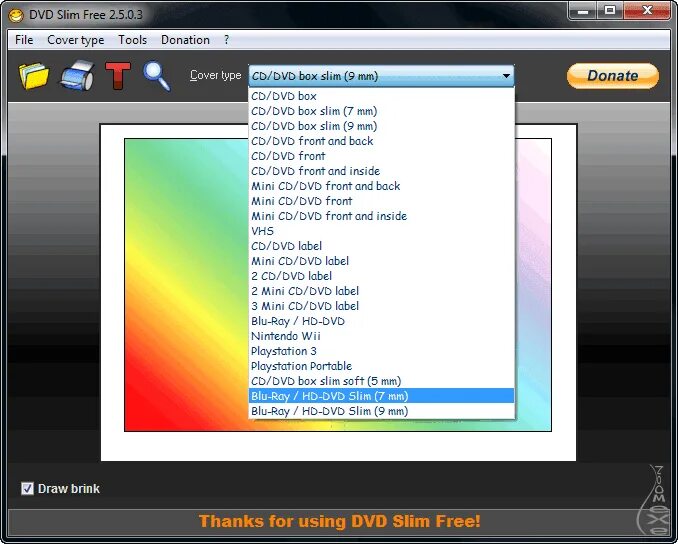
Task: Select CD/DVD front and inside
Action: tap(381, 171)
